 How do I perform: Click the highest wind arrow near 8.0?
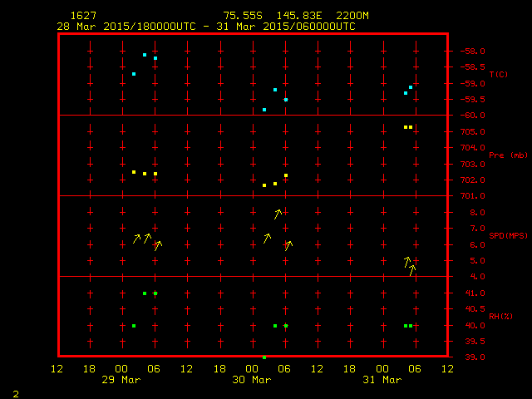coord(278,214)
